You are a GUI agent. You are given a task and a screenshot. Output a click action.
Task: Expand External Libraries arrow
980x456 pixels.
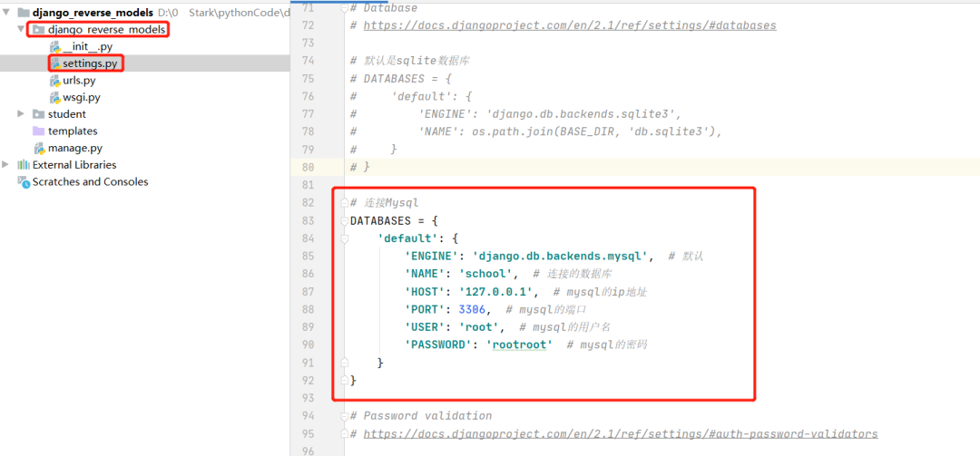pos(6,164)
